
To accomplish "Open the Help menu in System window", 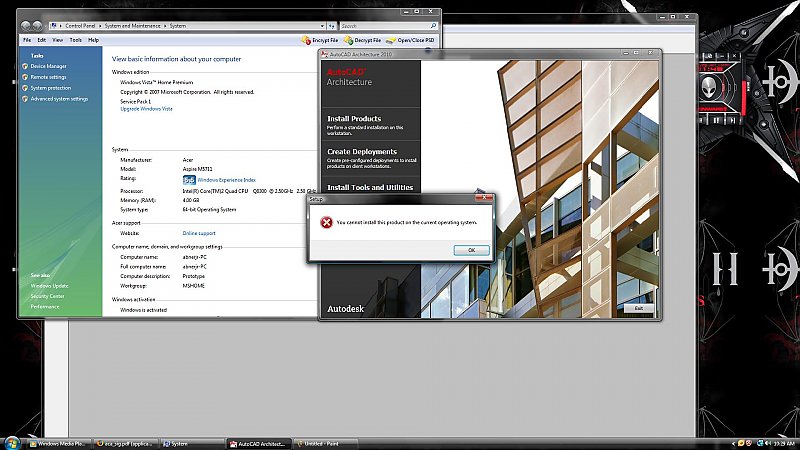I will [x=93, y=40].
